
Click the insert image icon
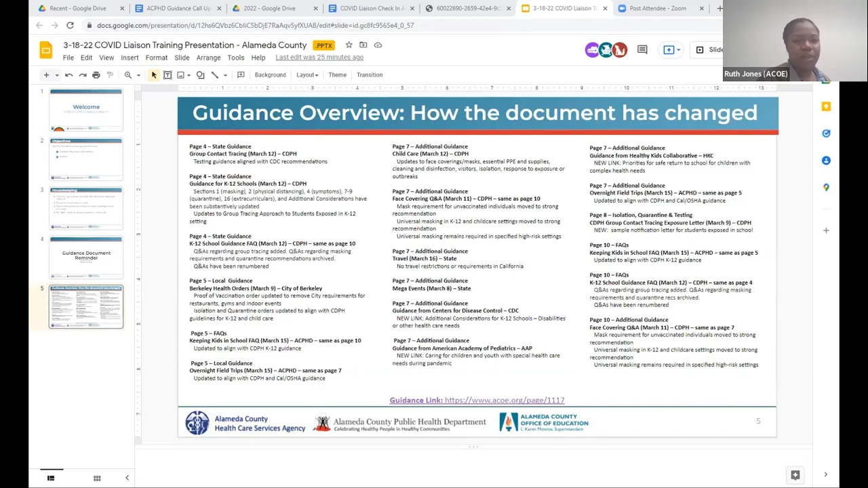pyautogui.click(x=180, y=75)
